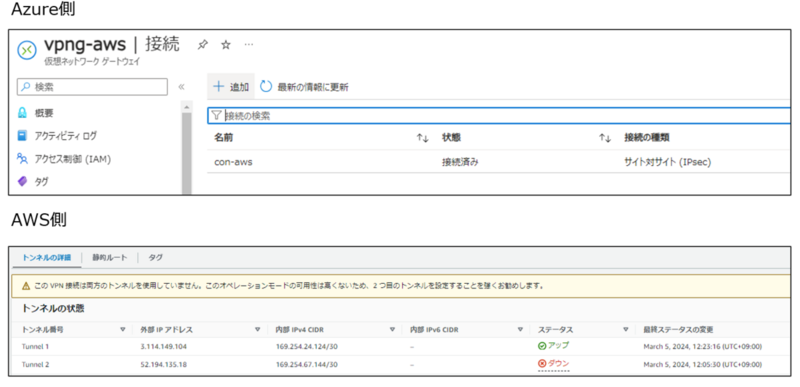The height and width of the screenshot is (387, 800).
Task: Click the Tunnel 2 row label
Action: [35, 365]
